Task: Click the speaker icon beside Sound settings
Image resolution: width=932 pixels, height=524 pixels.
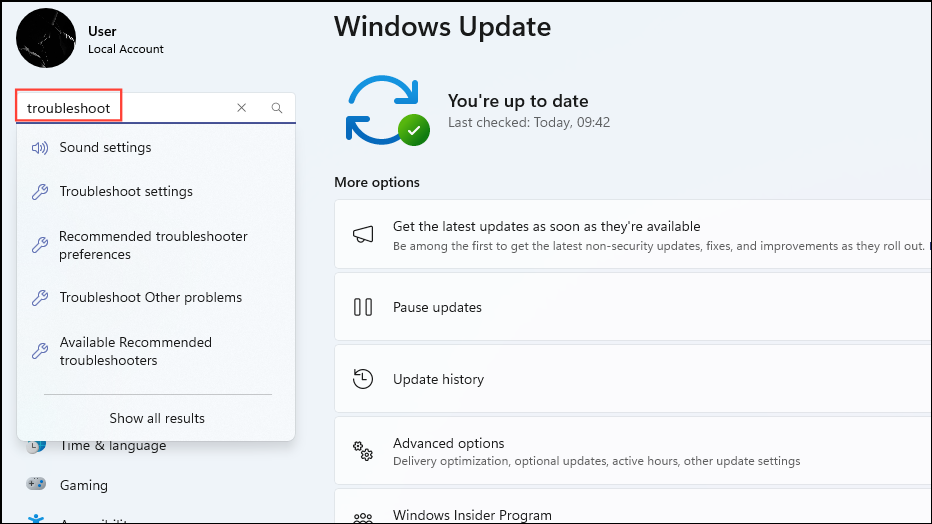Action: pos(40,147)
